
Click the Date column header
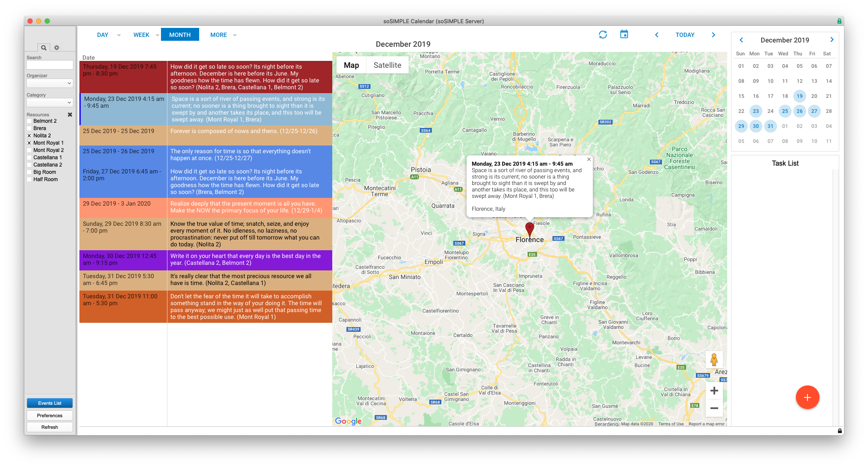88,58
